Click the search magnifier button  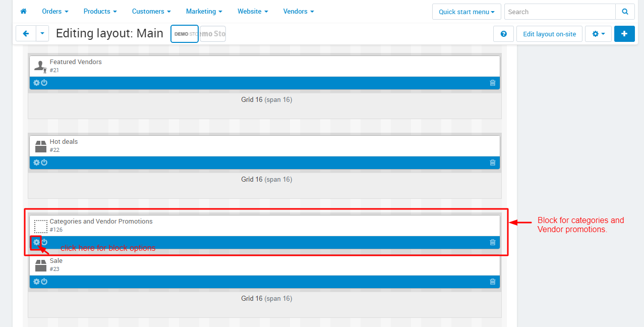click(625, 12)
